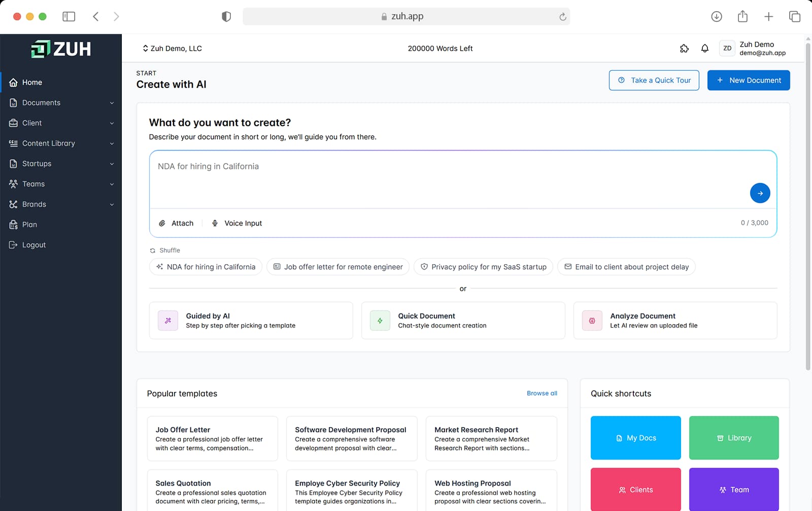The height and width of the screenshot is (511, 812).
Task: Click the Analyze Document icon
Action: point(592,321)
